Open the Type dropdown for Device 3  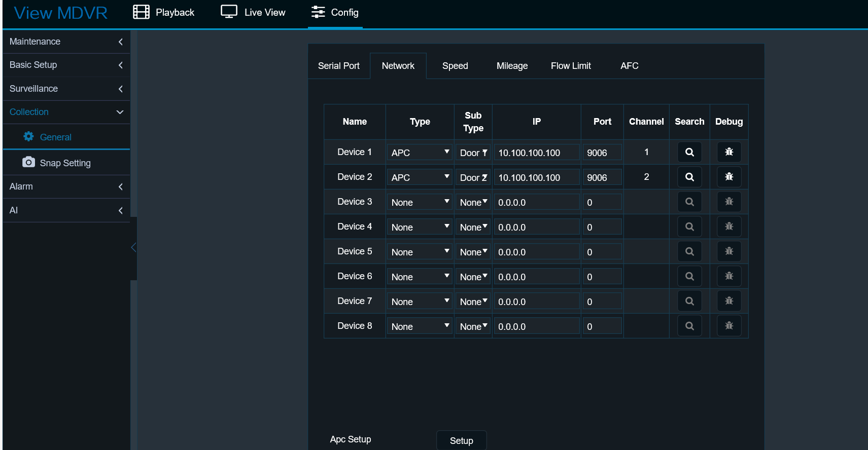click(x=420, y=202)
